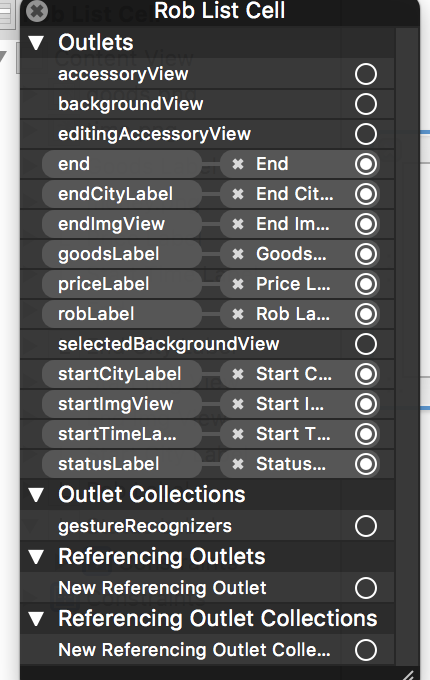
Task: Collapse the Outlet Collections disclosure triangle
Action: tap(36, 495)
